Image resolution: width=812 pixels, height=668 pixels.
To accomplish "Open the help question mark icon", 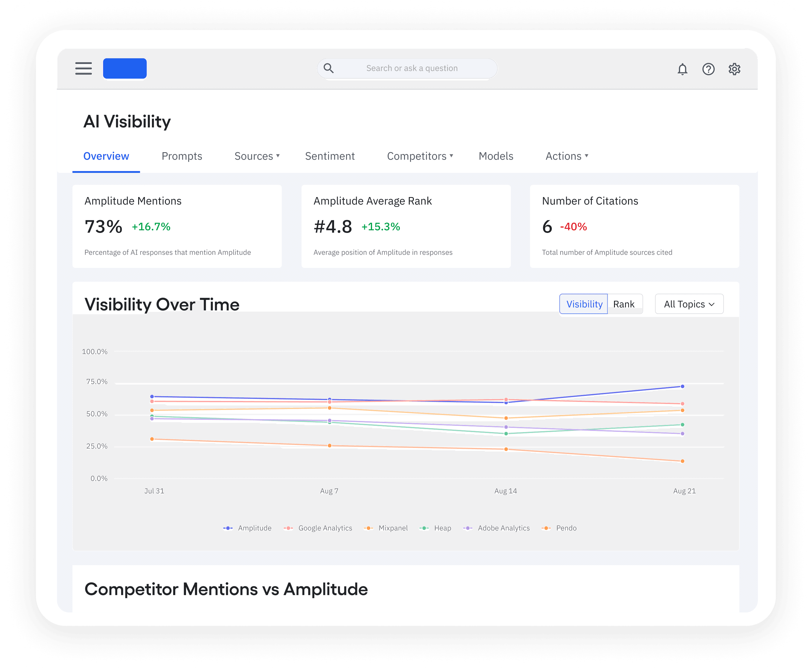I will [708, 69].
